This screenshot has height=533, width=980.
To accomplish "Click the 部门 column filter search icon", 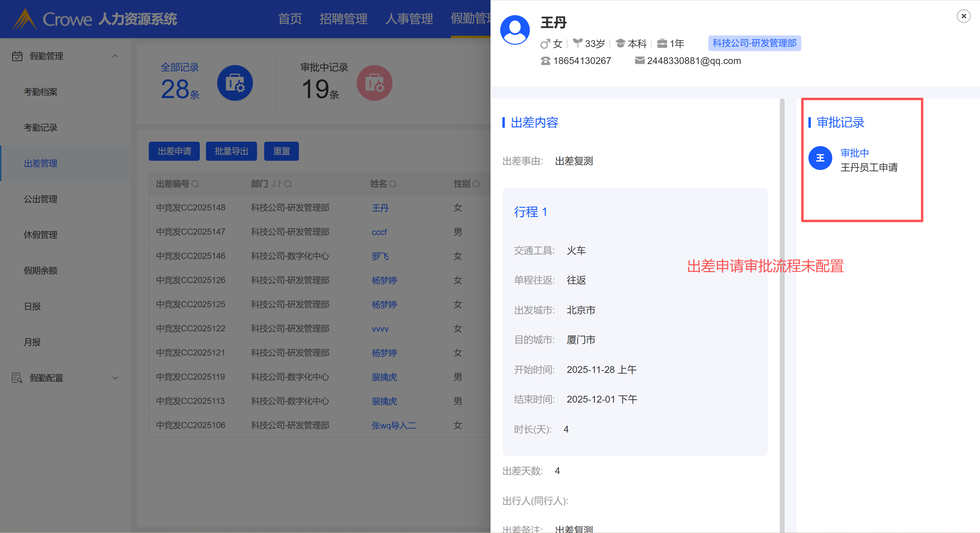I will pos(288,184).
